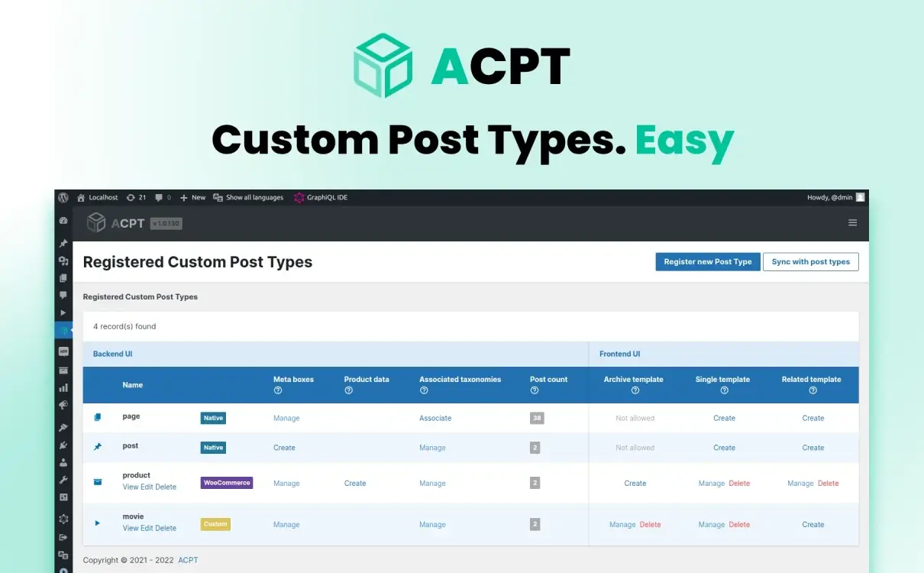
Task: Manage meta boxes for page
Action: pos(286,418)
